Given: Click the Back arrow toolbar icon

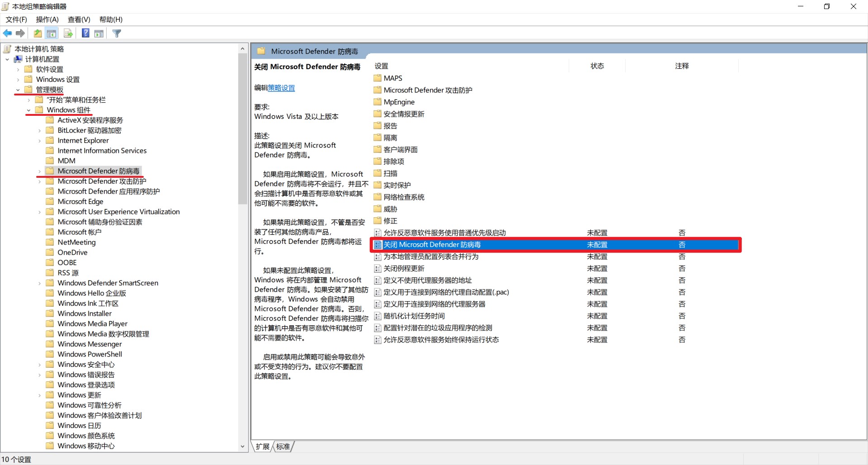Looking at the screenshot, I should click(8, 33).
